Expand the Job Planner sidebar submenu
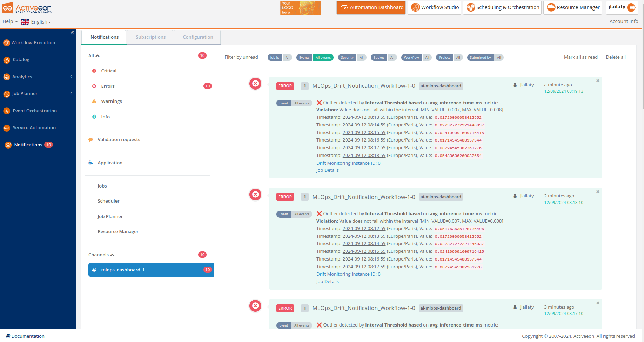The image size is (644, 342). (x=71, y=93)
